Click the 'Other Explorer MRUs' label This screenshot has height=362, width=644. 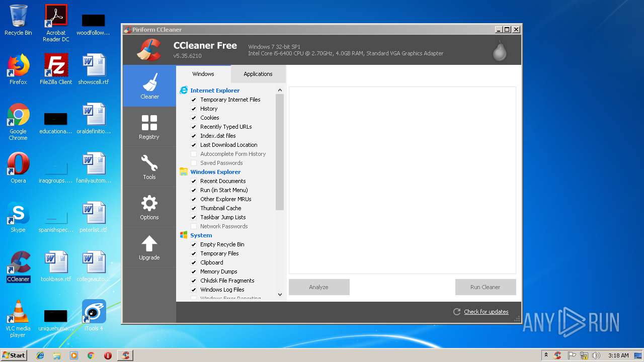[x=226, y=199]
